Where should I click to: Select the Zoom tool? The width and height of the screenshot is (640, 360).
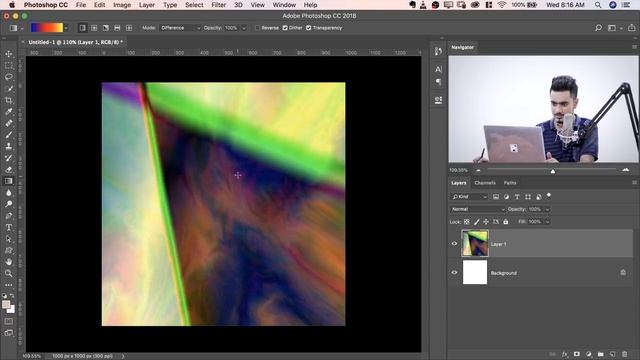9,273
